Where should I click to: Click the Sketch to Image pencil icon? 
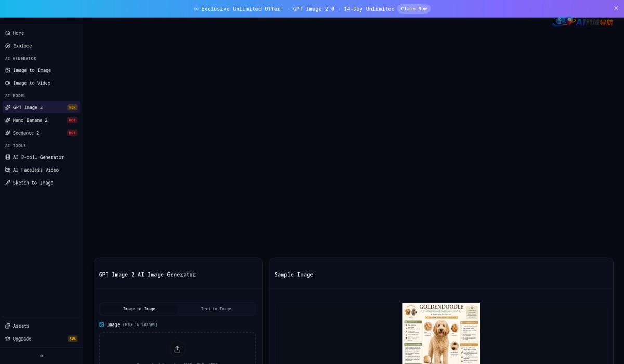8,183
